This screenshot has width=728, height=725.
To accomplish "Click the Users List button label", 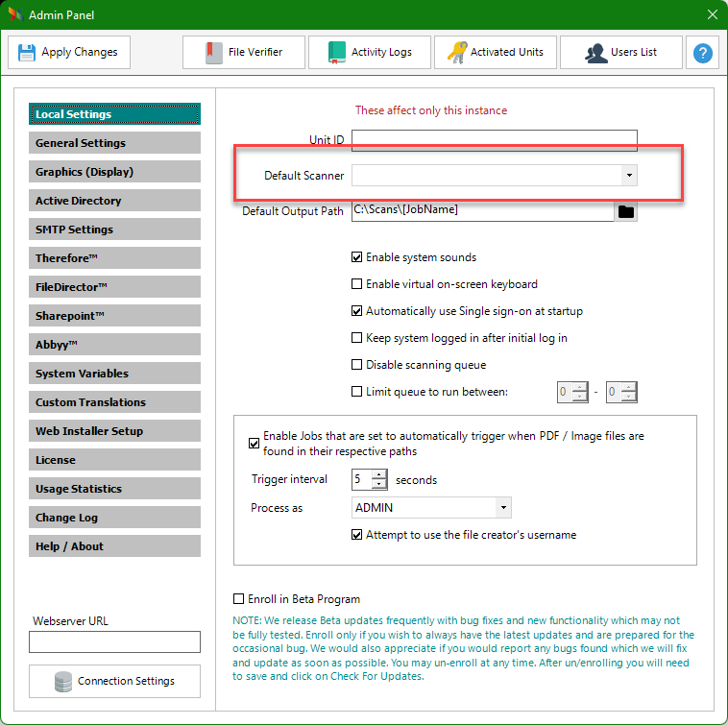I will pyautogui.click(x=634, y=52).
